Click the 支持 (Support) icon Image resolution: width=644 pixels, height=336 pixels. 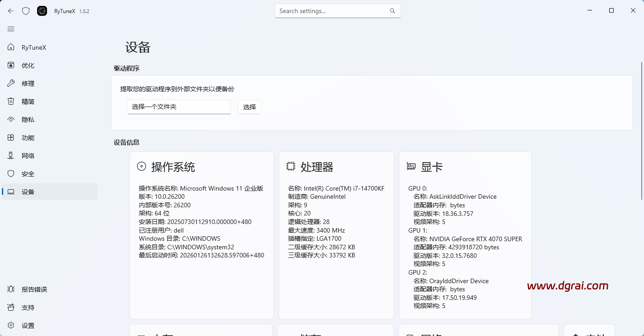pyautogui.click(x=11, y=307)
